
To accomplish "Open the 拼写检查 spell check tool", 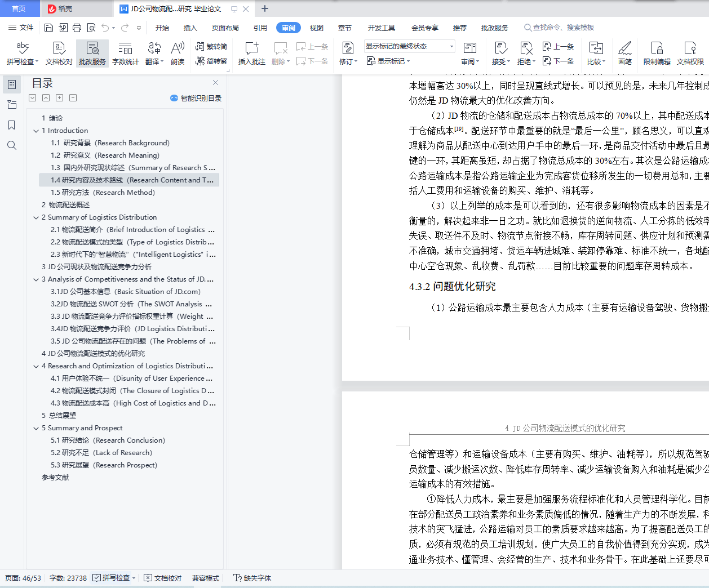I will click(23, 54).
